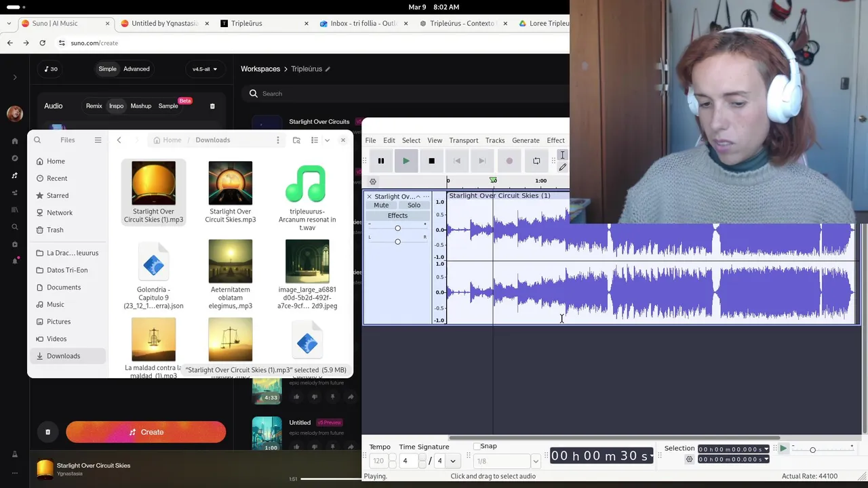868x488 pixels.
Task: Click Play-at-speed green button
Action: 783,449
